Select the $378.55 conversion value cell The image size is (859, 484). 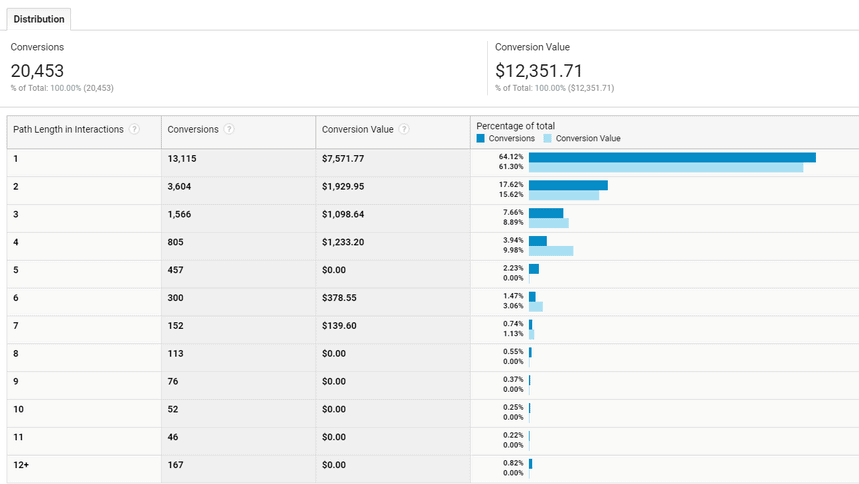(x=338, y=297)
